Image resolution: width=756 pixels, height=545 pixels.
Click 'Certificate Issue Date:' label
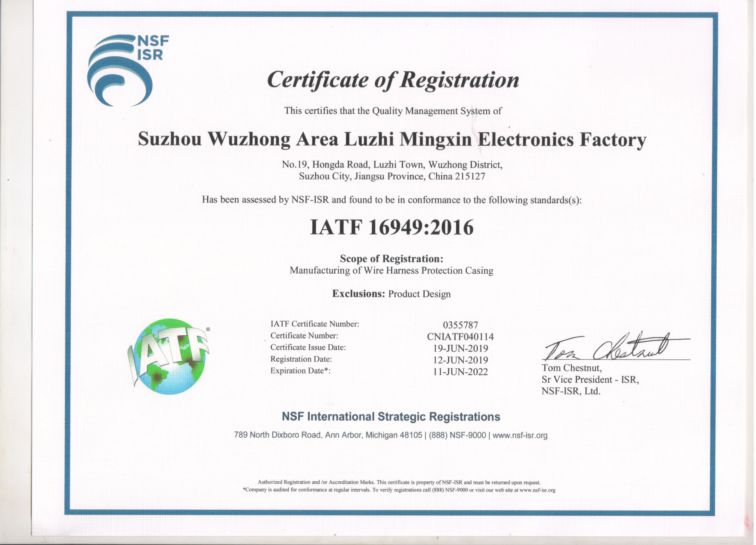[308, 347]
